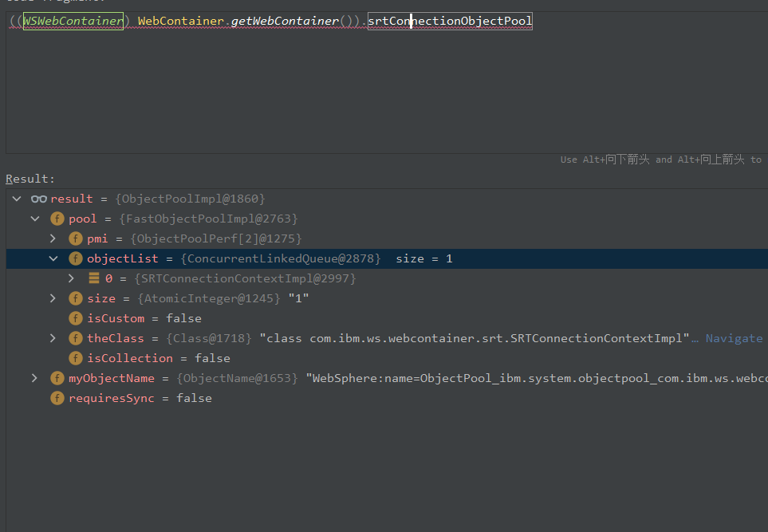Select the ConcurrentLinkedQueue@2878 value text
768x532 pixels.
click(281, 258)
